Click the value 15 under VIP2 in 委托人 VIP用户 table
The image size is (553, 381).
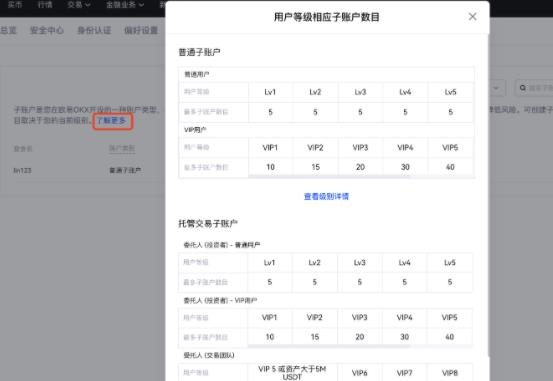coord(315,337)
